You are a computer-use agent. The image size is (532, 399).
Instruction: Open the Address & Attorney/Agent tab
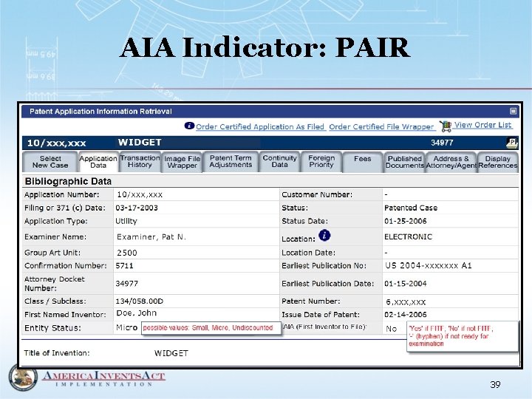451,162
